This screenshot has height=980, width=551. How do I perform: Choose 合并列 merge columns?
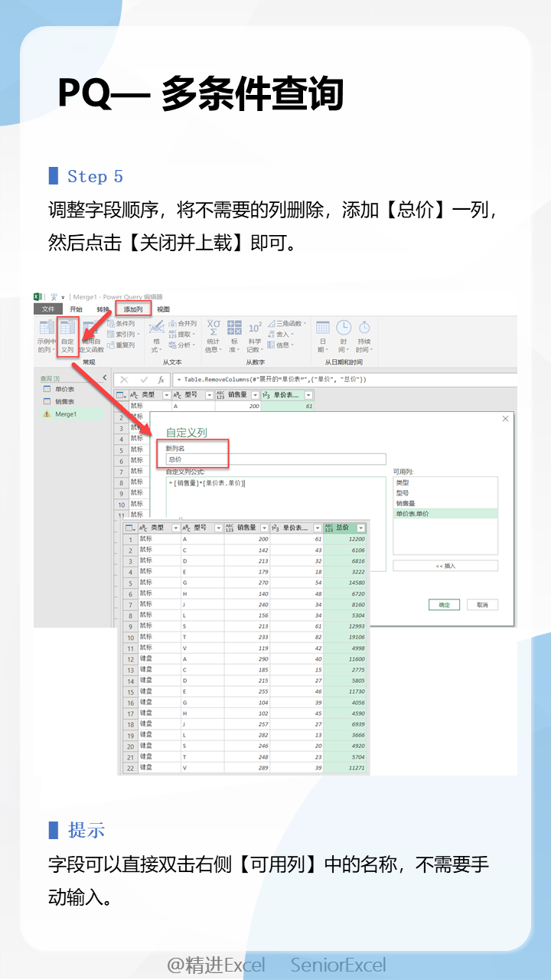(182, 324)
